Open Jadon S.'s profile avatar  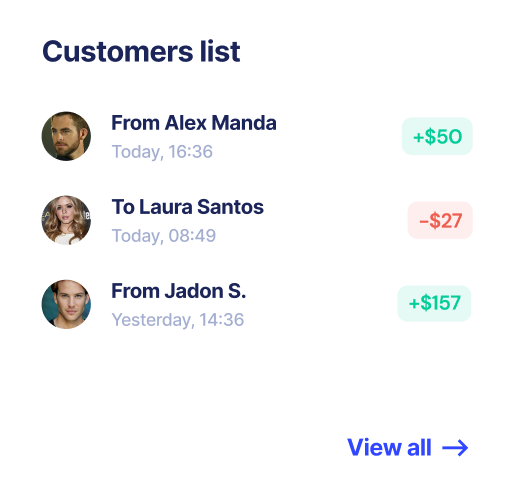[66, 304]
